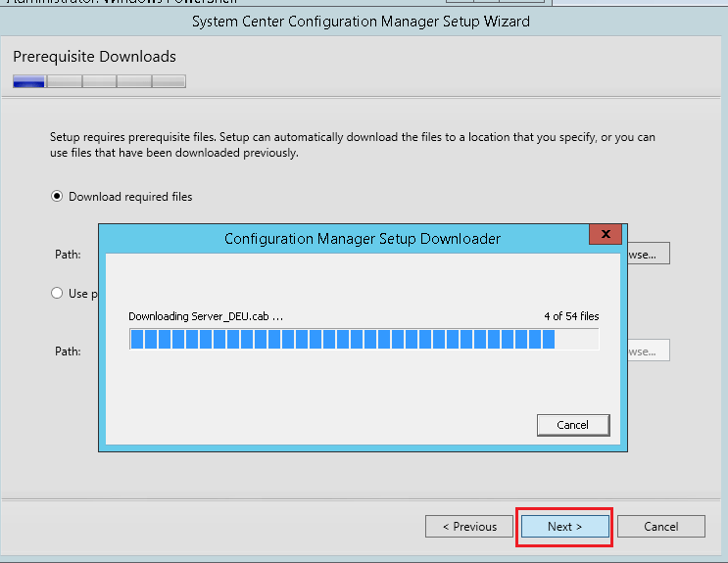The width and height of the screenshot is (728, 563).
Task: Cancel the download in the Downloader dialog
Action: 573,425
